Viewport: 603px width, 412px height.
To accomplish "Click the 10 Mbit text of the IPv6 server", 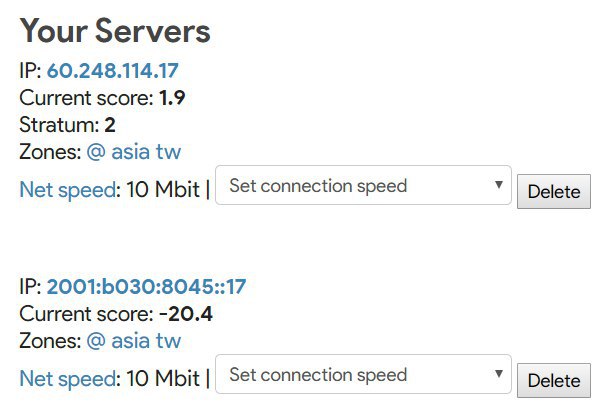I will click(163, 378).
